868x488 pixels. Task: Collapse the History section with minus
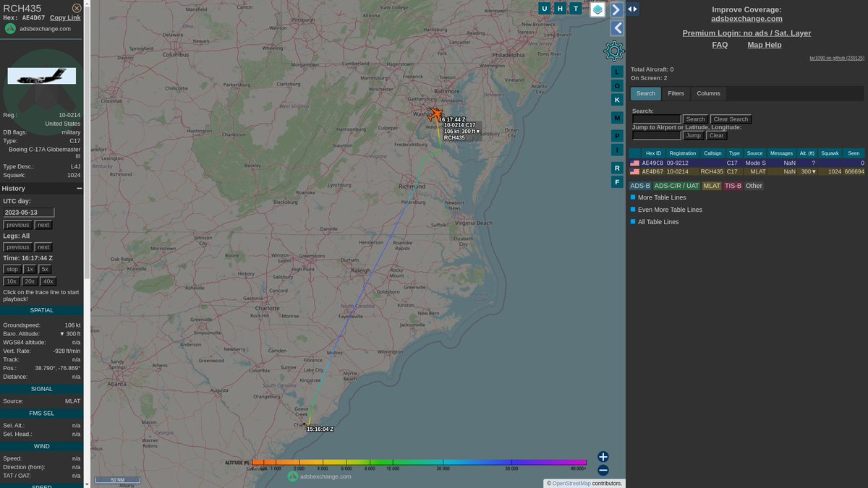pyautogui.click(x=80, y=188)
